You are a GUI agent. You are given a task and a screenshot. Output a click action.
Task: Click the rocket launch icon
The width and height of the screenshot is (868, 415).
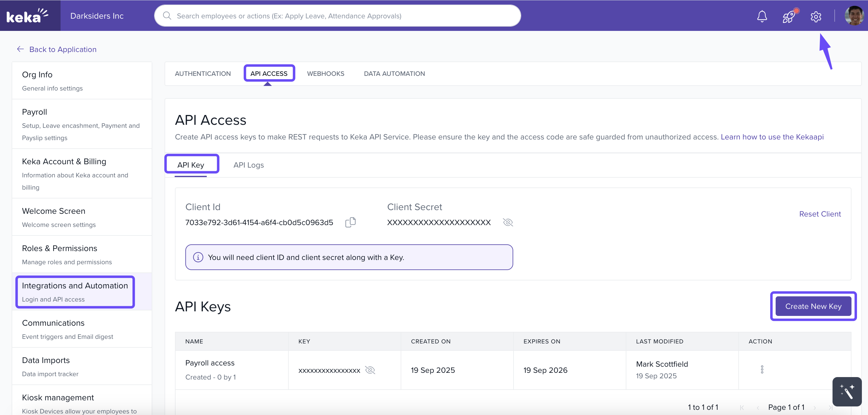[x=789, y=16]
